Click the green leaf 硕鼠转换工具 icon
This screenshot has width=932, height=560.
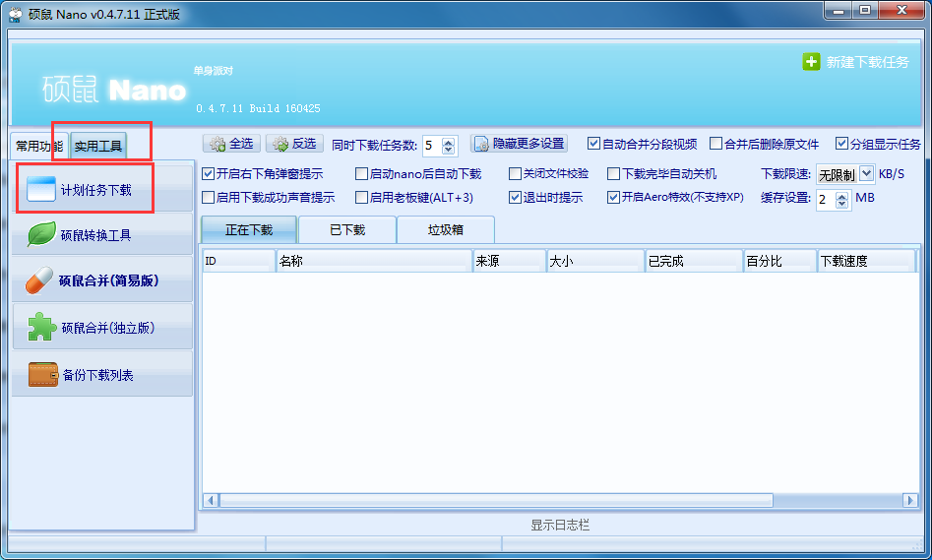click(x=41, y=233)
